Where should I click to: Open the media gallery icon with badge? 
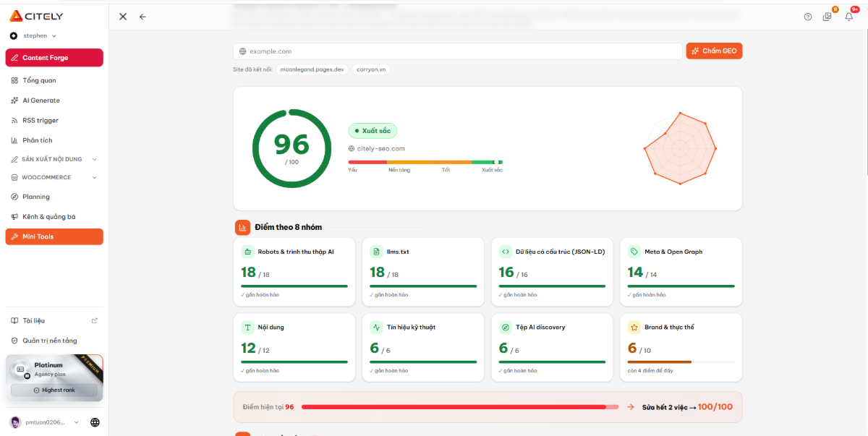click(x=827, y=17)
